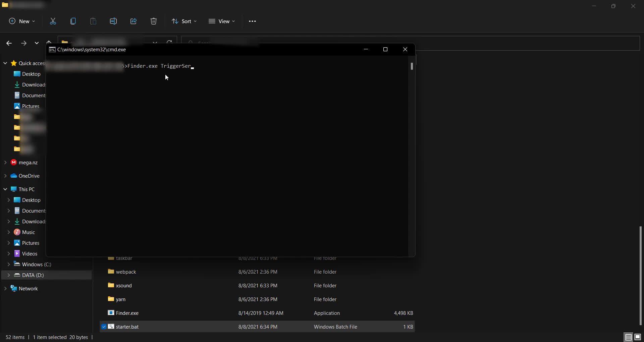Click the Share icon in toolbar

[x=133, y=21]
